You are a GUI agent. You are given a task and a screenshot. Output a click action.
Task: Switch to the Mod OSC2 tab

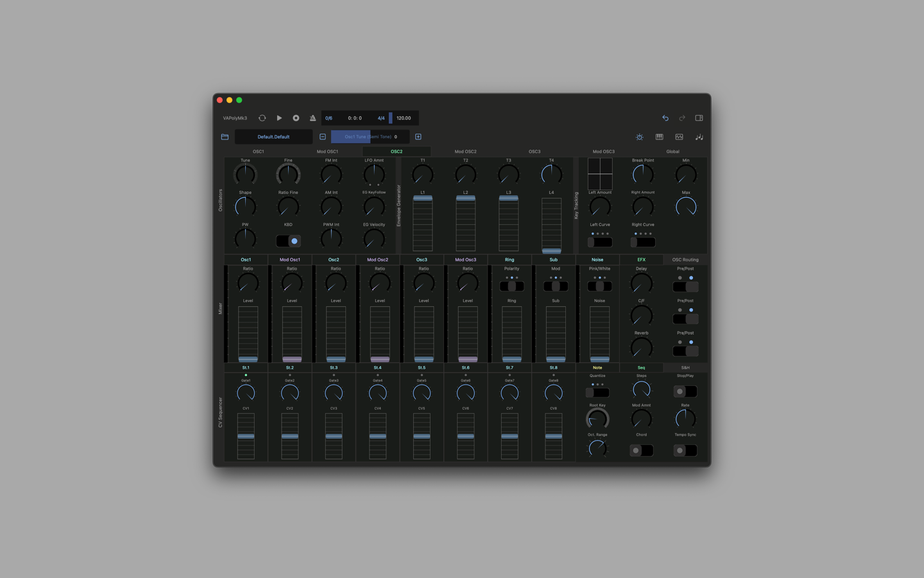[466, 152]
